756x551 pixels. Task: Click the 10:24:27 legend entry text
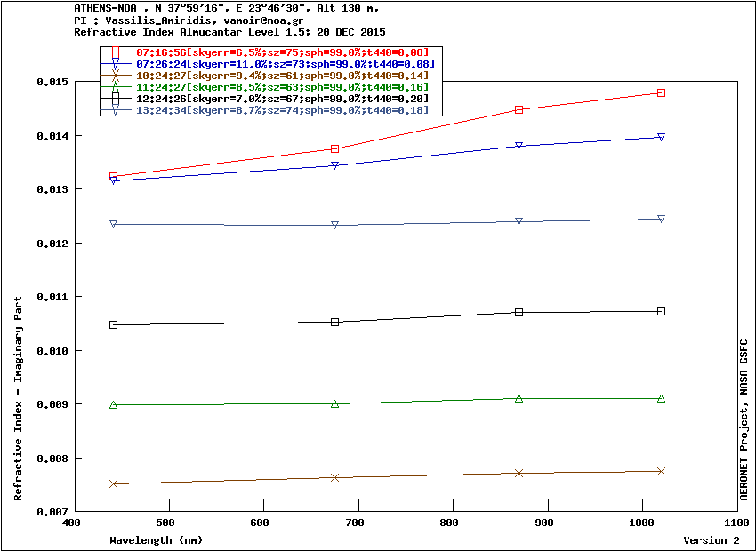click(282, 76)
